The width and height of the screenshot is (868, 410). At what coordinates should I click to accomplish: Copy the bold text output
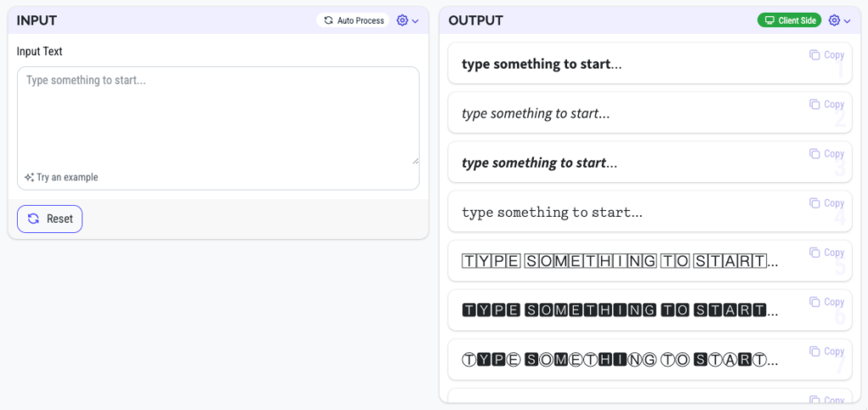pos(826,55)
